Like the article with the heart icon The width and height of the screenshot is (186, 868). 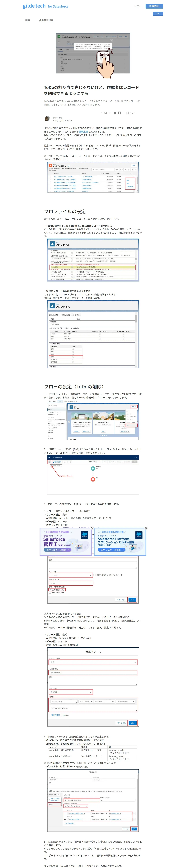coord(132,113)
